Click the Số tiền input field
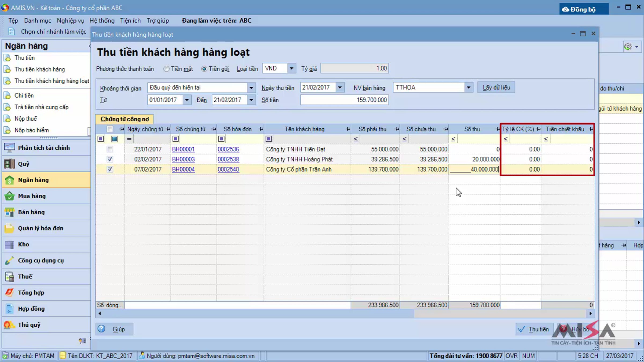644x362 pixels. pos(345,100)
